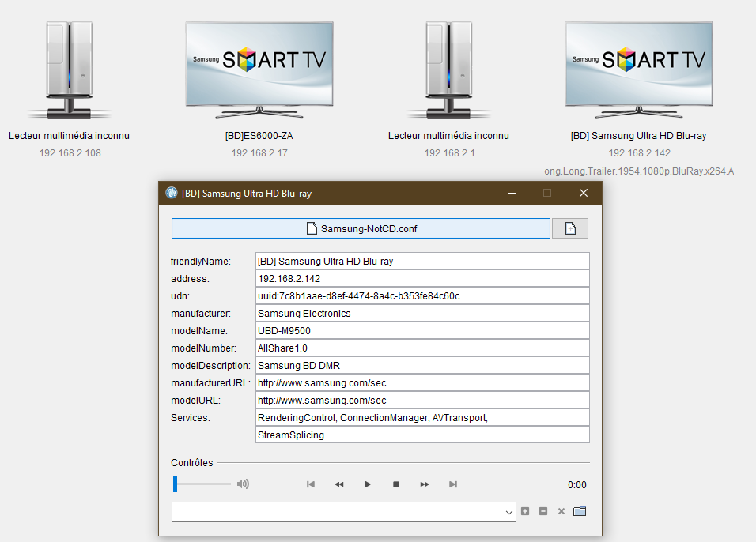Viewport: 756px width, 542px height.
Task: Click the 0:00 playback time display
Action: (x=576, y=484)
